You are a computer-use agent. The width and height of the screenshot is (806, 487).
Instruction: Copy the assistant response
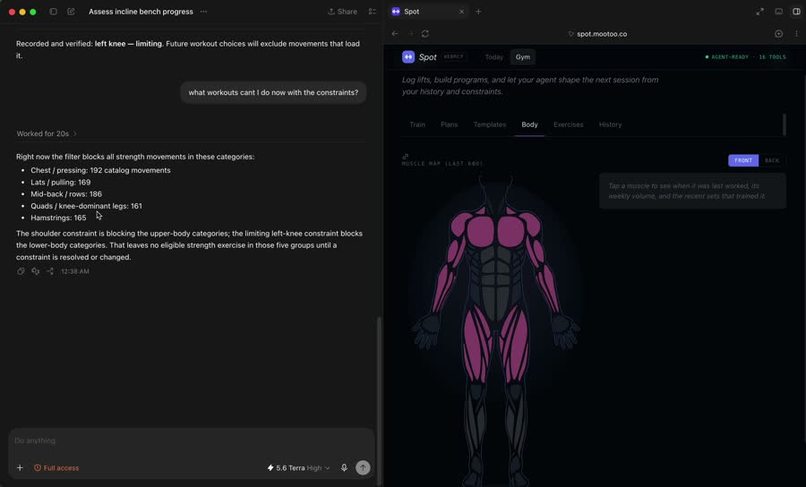click(x=21, y=271)
